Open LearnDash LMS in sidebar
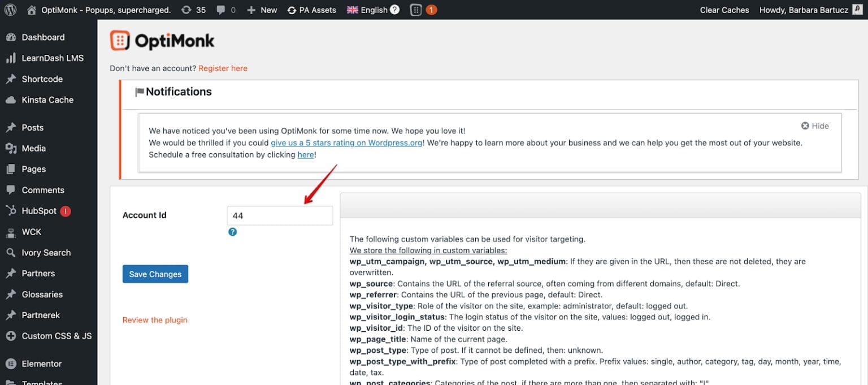This screenshot has height=385, width=868. (x=52, y=58)
